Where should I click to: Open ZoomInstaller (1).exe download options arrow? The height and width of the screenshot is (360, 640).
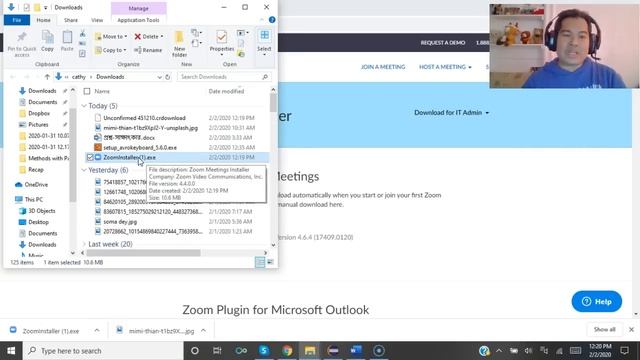pos(97,331)
